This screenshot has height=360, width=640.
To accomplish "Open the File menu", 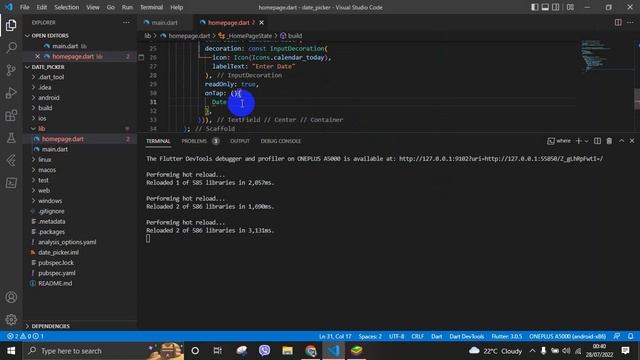I will 24,7.
